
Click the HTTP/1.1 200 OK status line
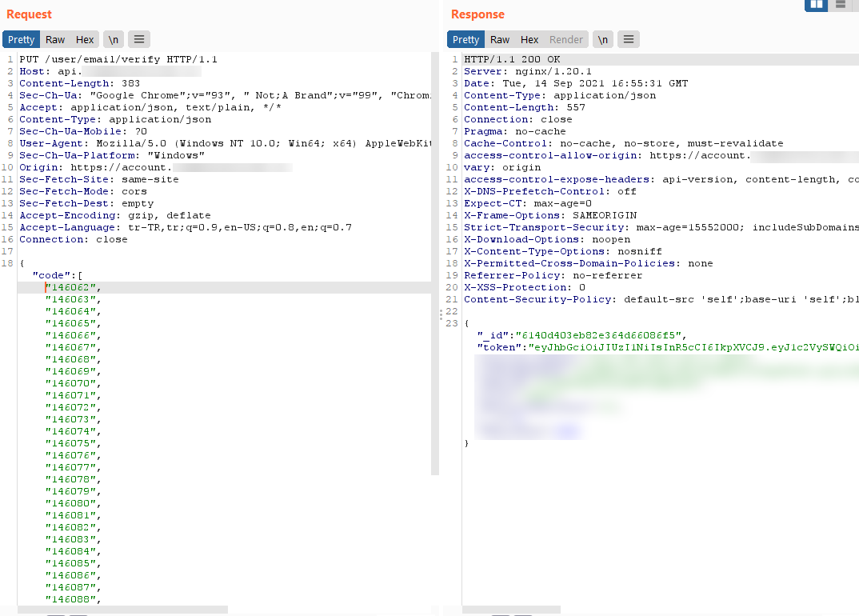512,59
